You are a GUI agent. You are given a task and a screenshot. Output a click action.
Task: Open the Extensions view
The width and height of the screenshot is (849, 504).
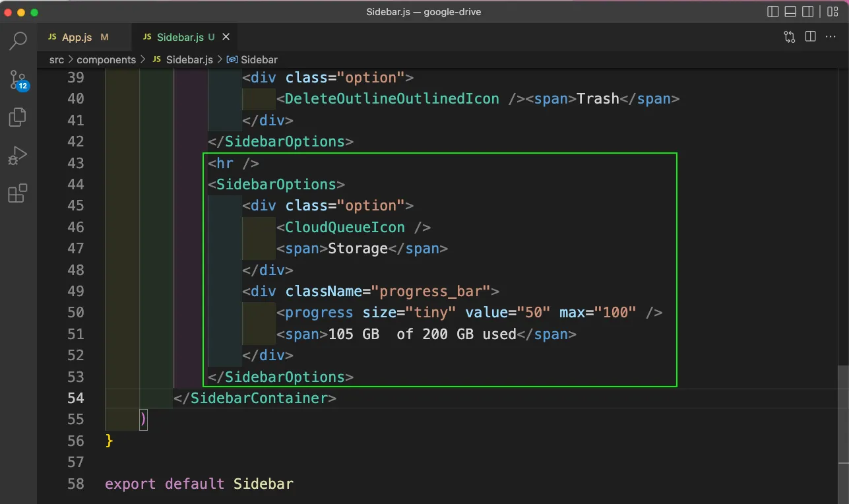tap(18, 193)
